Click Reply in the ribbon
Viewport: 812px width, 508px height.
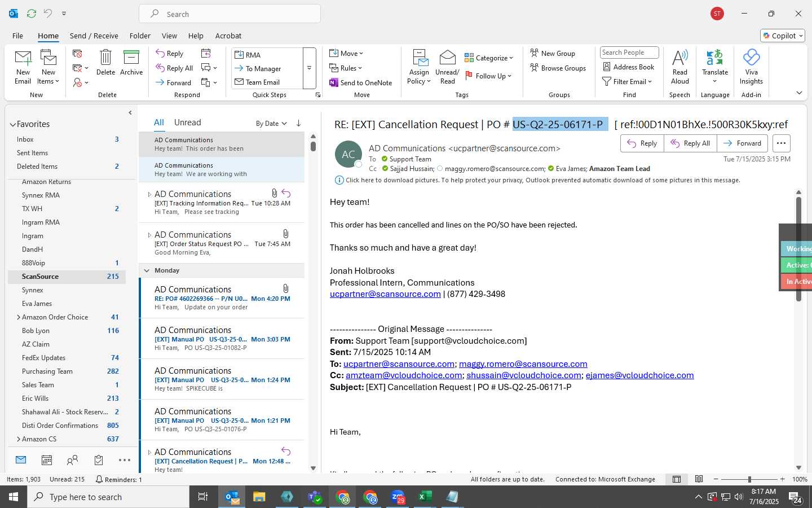(x=170, y=54)
